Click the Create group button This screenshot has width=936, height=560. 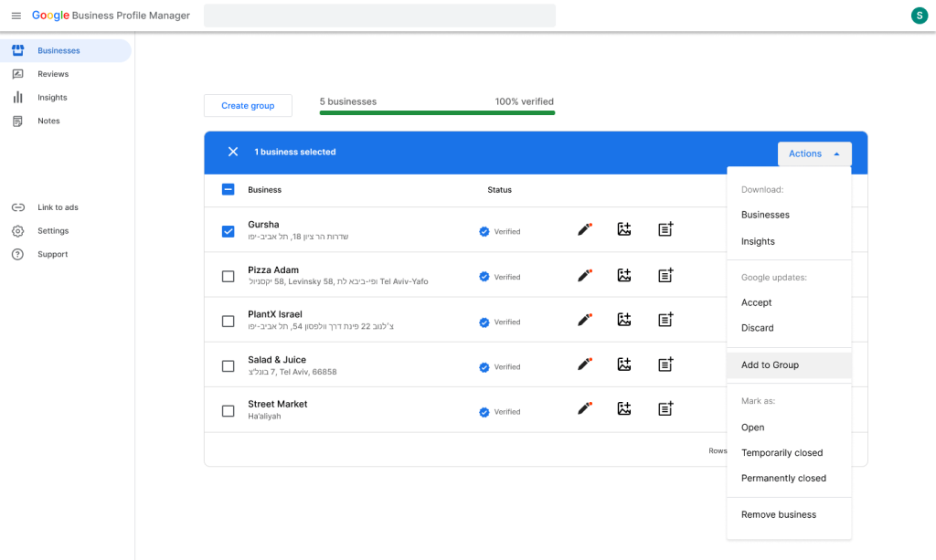(x=248, y=106)
